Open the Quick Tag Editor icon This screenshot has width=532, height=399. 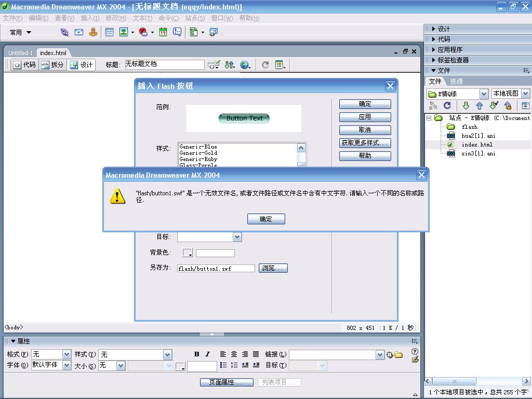415,359
